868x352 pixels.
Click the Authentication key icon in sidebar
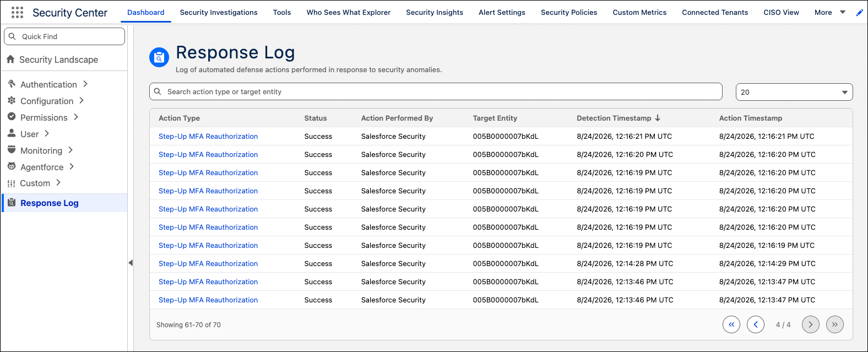coord(12,84)
